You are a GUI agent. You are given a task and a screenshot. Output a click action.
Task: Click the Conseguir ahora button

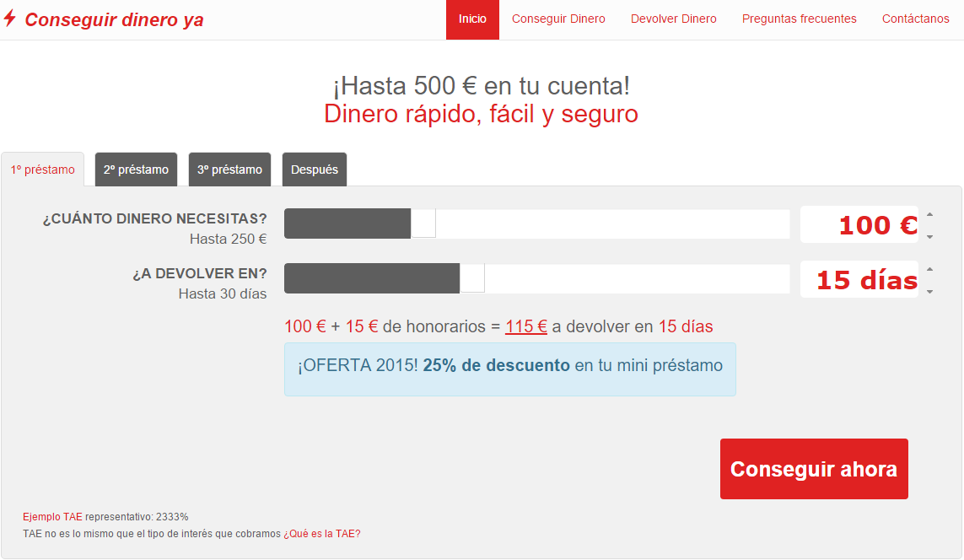point(814,468)
